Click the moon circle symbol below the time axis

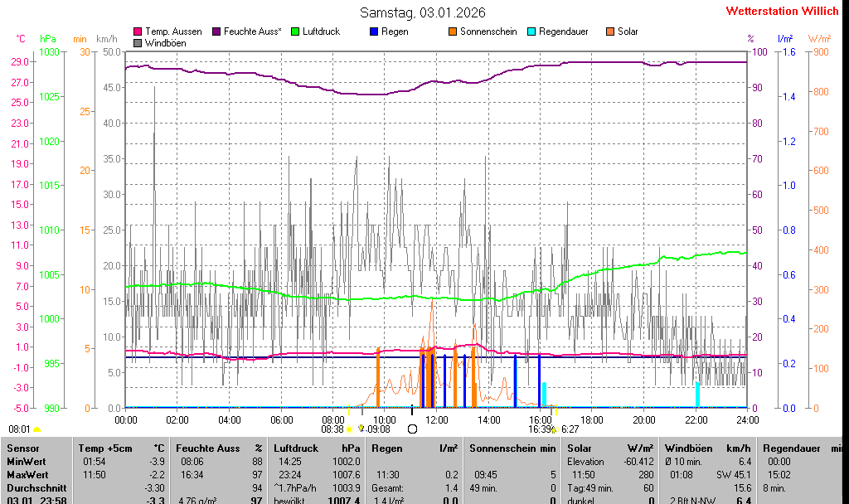click(x=412, y=429)
